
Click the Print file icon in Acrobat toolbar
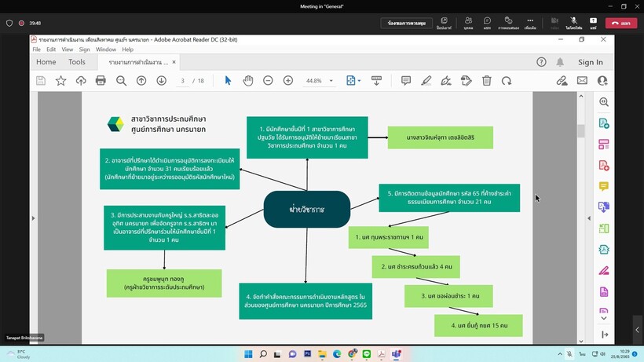[101, 80]
